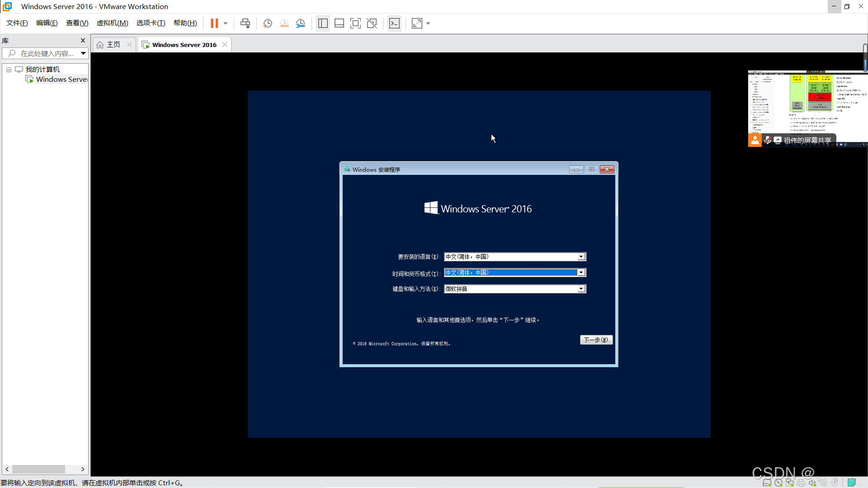The width and height of the screenshot is (868, 488).
Task: Click the orange user avatar icon on screen share
Action: (755, 140)
